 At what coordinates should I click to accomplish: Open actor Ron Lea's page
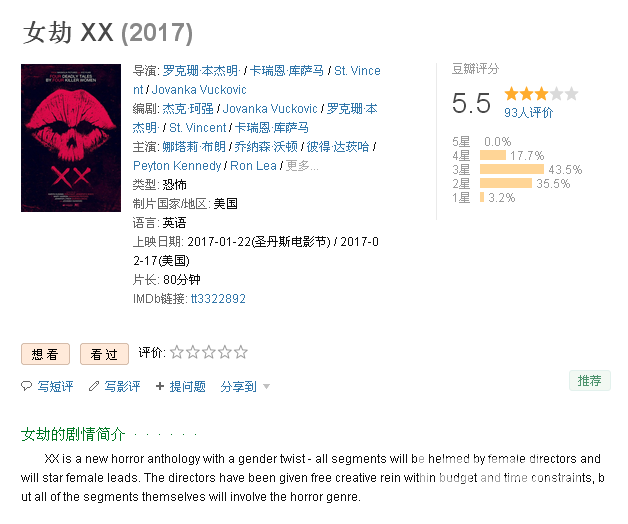point(253,165)
